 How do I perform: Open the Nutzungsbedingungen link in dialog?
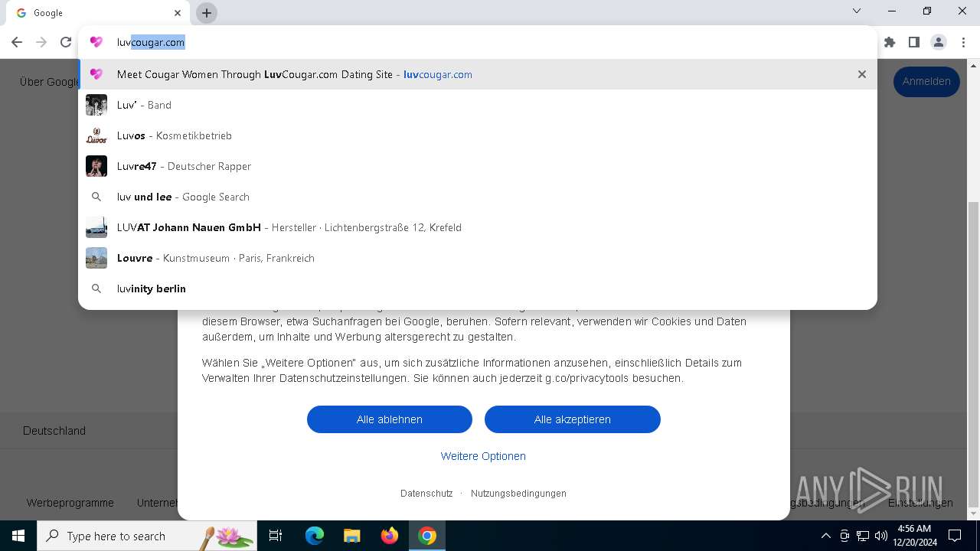click(x=518, y=494)
